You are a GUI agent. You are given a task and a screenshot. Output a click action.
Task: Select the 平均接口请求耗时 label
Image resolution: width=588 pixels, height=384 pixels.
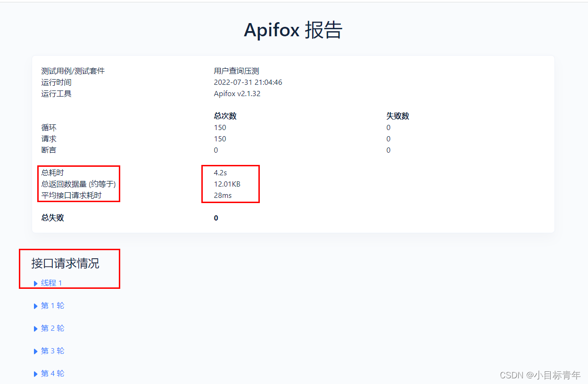click(72, 196)
